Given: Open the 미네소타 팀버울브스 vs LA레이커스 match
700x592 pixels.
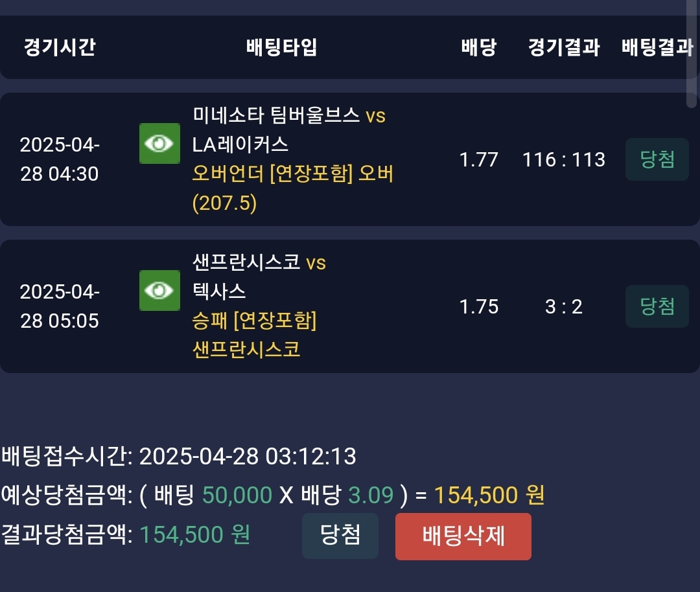Looking at the screenshot, I should 288,130.
